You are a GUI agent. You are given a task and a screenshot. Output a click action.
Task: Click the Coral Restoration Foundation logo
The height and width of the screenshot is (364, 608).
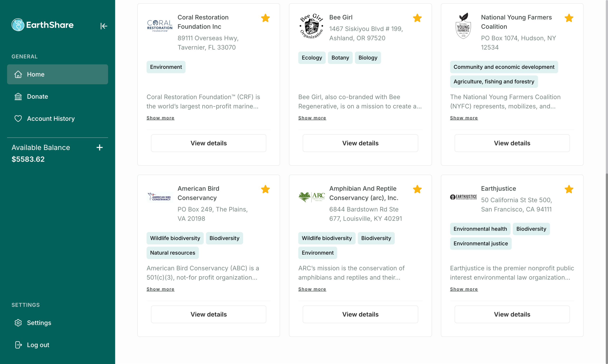tap(160, 26)
